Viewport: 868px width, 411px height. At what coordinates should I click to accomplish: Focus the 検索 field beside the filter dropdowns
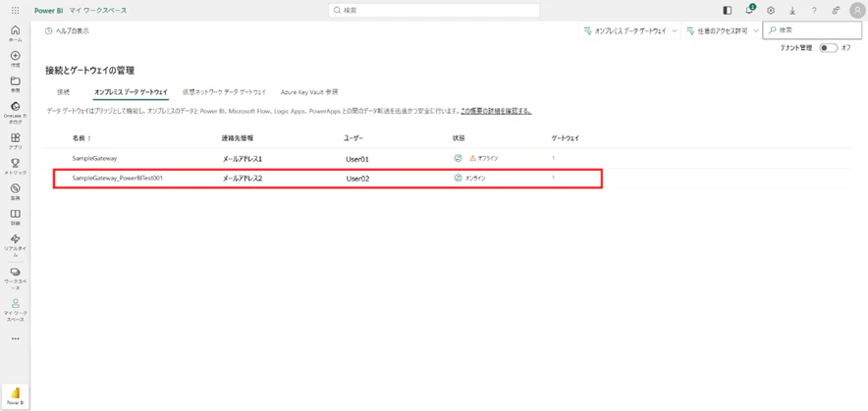[811, 31]
